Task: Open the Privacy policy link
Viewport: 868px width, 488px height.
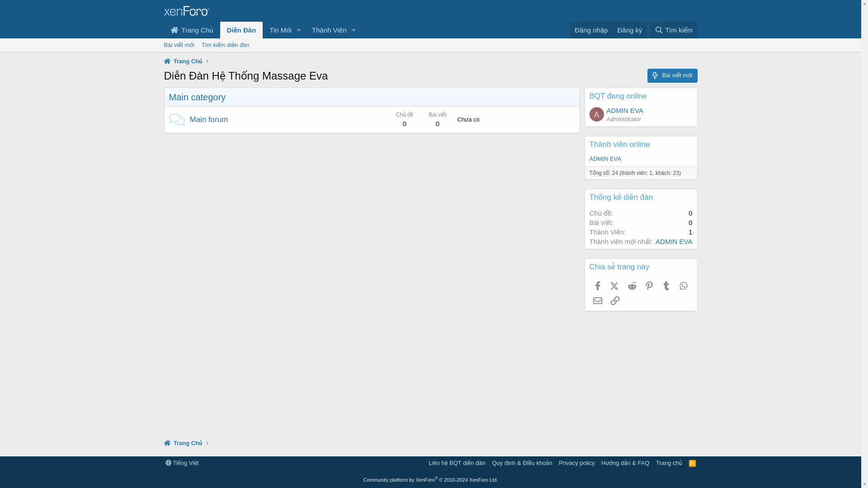Action: point(576,463)
